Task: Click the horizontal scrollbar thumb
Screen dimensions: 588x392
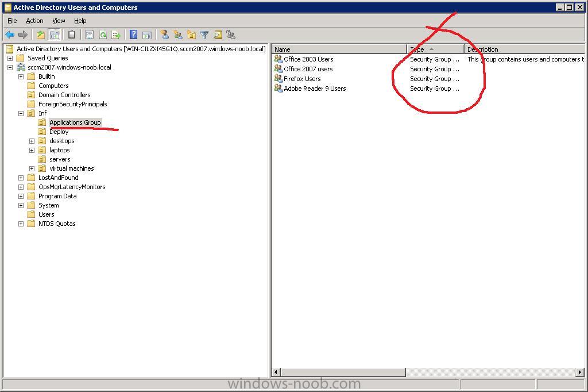Action: pyautogui.click(x=343, y=372)
